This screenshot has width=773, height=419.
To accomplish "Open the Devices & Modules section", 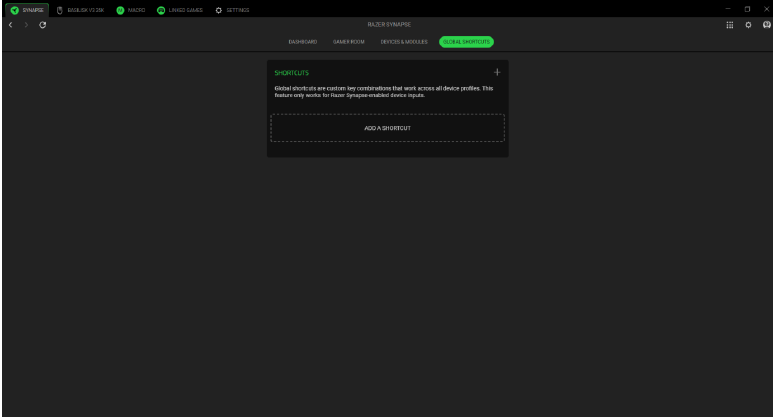I will click(404, 42).
